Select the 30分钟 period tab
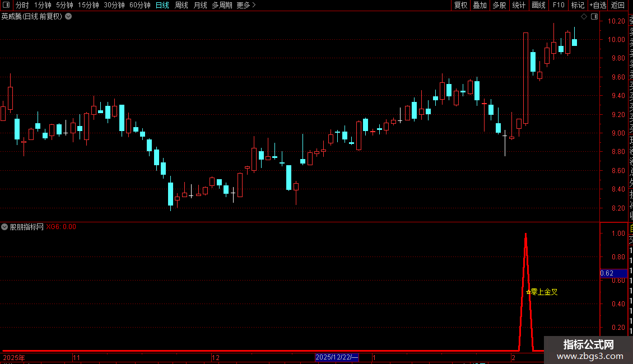Screen dimensions: 633x364 (x=114, y=5)
